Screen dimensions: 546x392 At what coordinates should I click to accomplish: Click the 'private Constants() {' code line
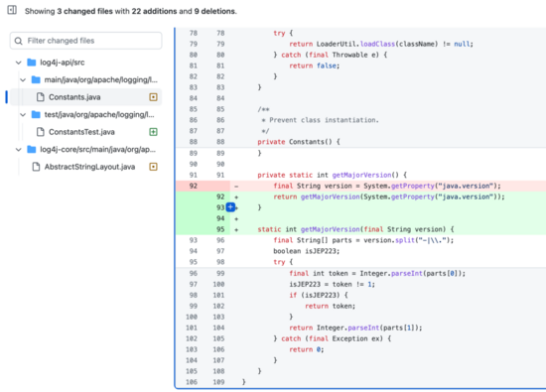(299, 142)
